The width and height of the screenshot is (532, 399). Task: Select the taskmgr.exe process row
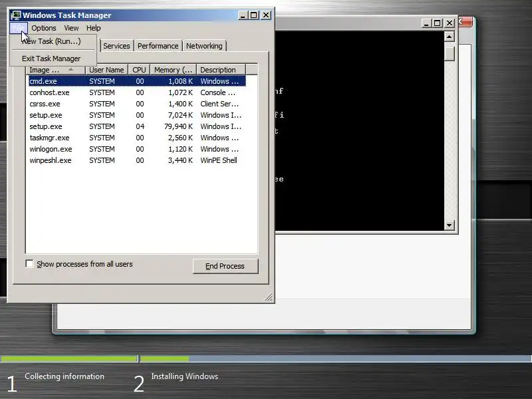point(137,138)
